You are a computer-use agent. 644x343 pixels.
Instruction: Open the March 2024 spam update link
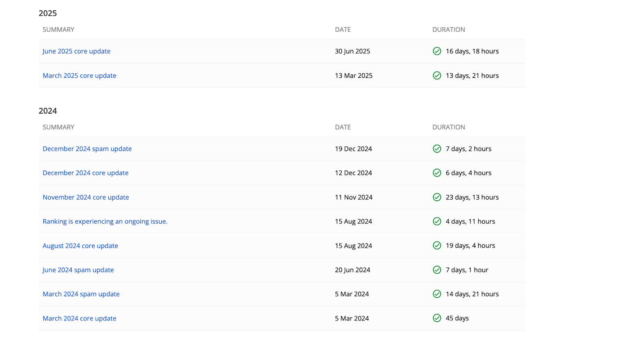(x=81, y=294)
